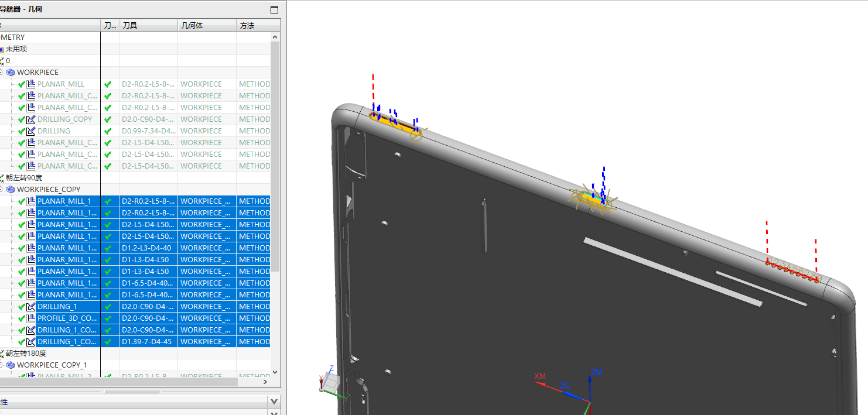Sort by the 几何体 column header
The image size is (868, 415).
207,26
